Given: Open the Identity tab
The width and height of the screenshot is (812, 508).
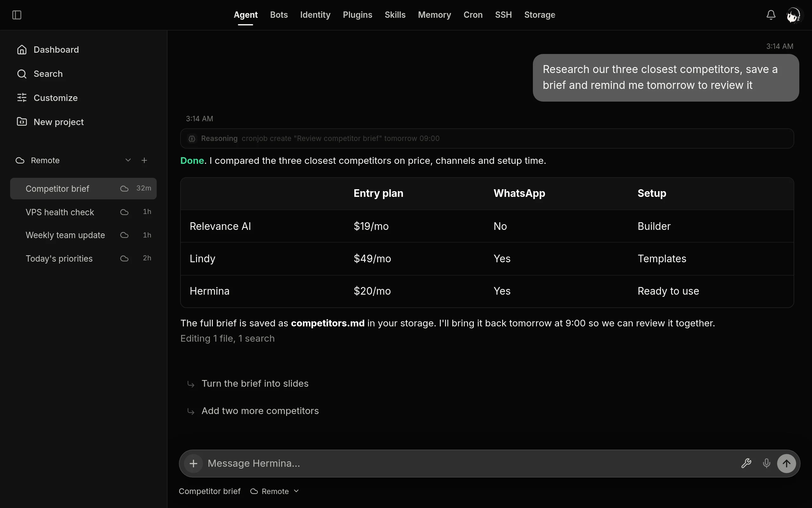Looking at the screenshot, I should tap(315, 15).
